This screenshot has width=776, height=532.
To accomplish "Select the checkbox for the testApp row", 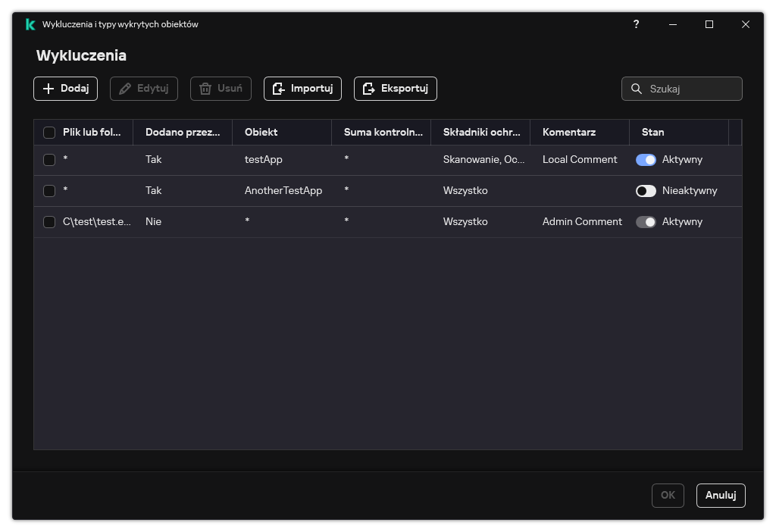I will pyautogui.click(x=49, y=160).
